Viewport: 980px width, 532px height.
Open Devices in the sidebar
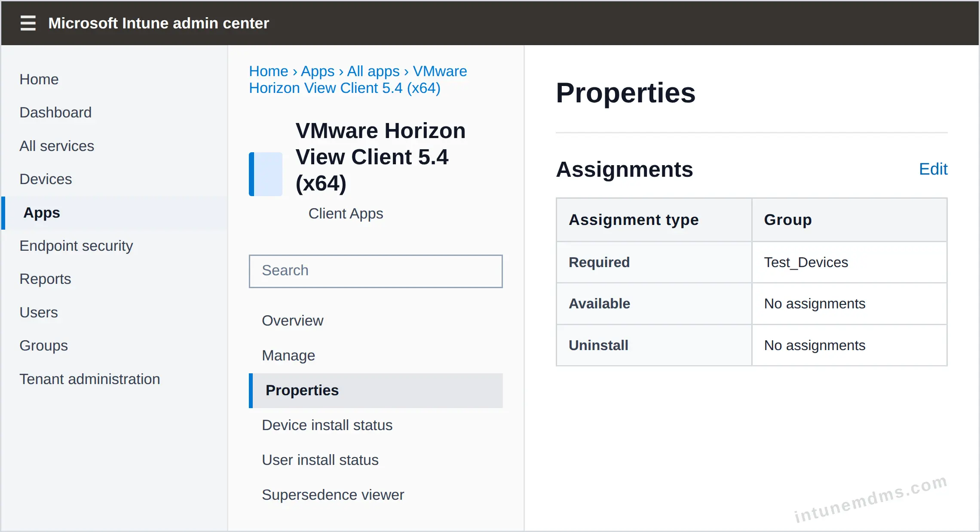pos(46,179)
